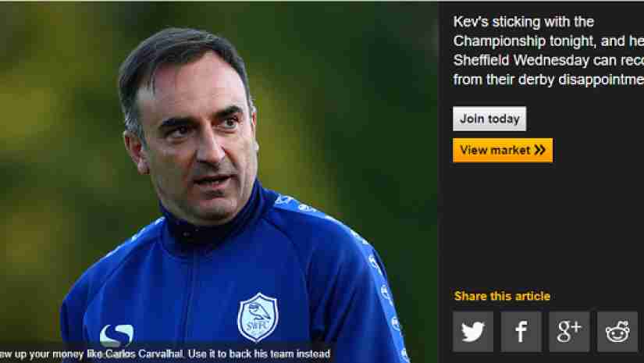Open the View market button
Image resolution: width=644 pixels, height=363 pixels.
click(x=503, y=151)
